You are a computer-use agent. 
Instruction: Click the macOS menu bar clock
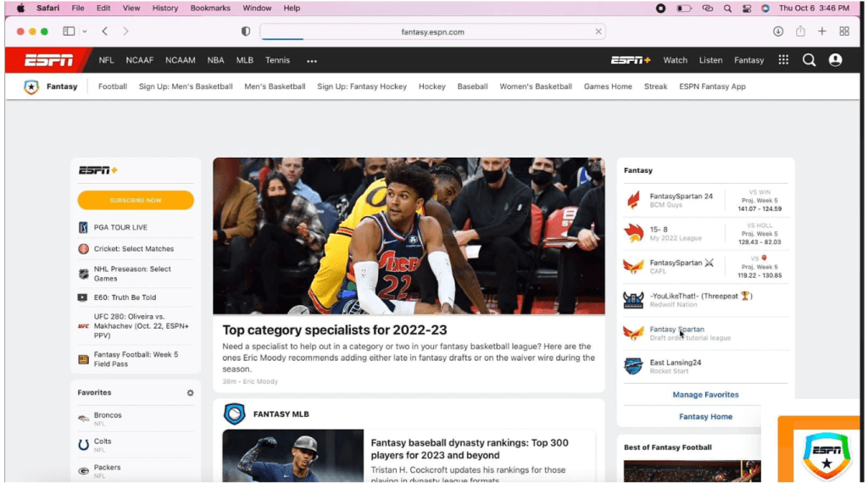point(814,8)
